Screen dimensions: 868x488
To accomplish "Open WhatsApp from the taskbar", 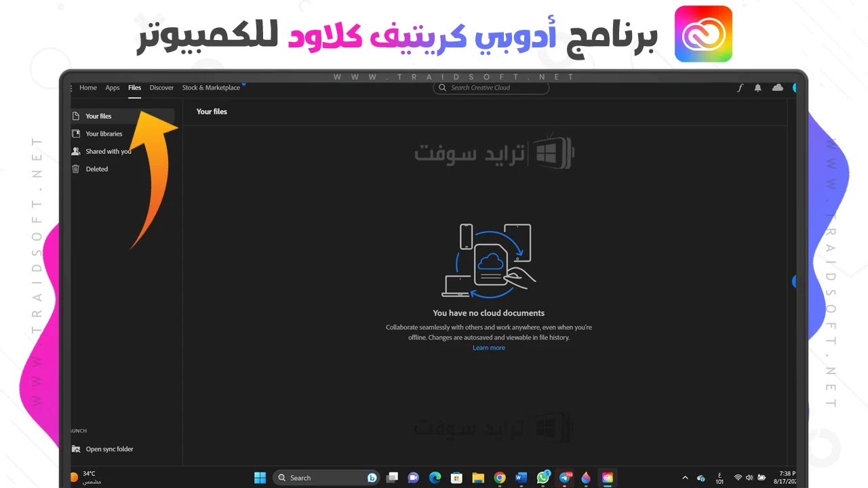I will [543, 477].
